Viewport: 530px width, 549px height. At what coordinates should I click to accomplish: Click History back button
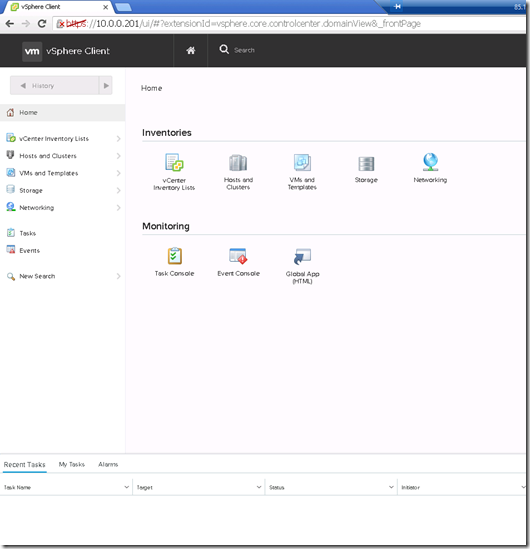pyautogui.click(x=54, y=85)
